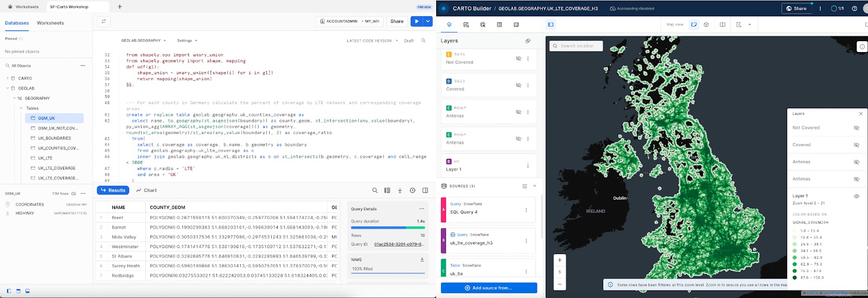The width and height of the screenshot is (868, 298).
Task: Open the Settings dropdown in worksheet
Action: click(x=187, y=41)
